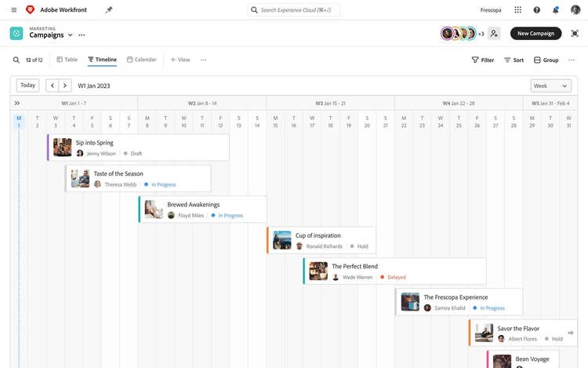588x368 pixels.
Task: Open the apps grid switcher
Action: pos(517,10)
